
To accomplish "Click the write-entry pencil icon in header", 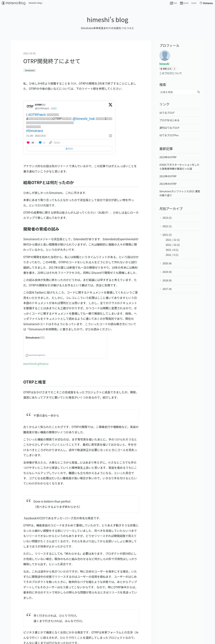I will coord(171,3).
